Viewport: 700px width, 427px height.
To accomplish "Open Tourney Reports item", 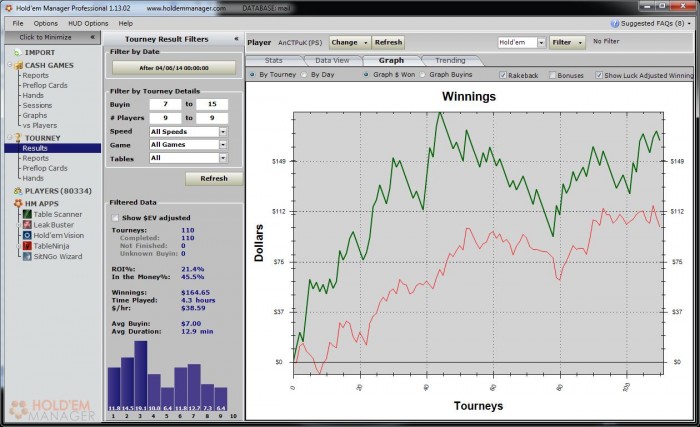I will click(x=35, y=158).
